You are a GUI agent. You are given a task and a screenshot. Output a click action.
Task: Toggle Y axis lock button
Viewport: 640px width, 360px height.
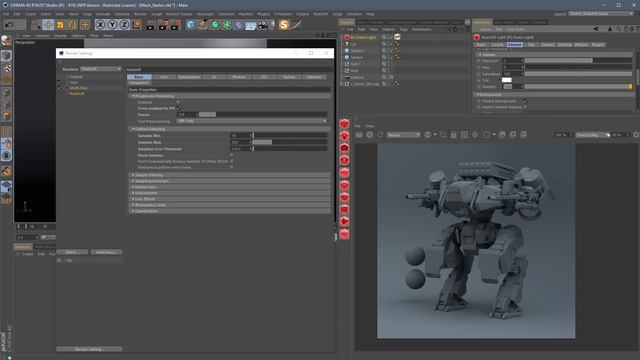(x=112, y=25)
